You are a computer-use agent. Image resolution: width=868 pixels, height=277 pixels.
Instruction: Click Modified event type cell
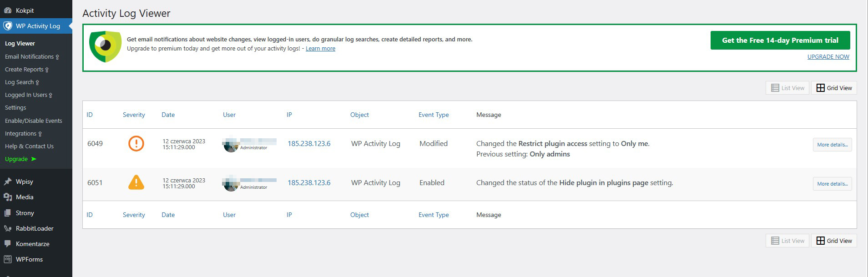(434, 144)
